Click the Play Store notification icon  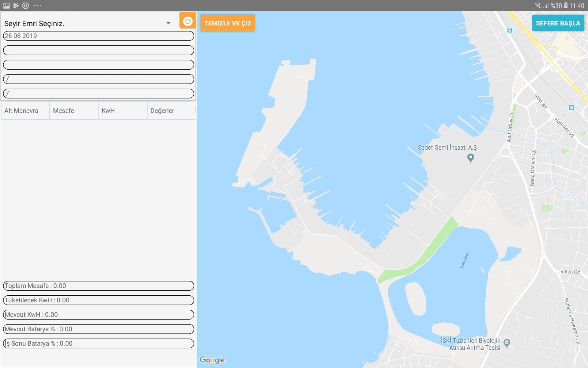click(x=16, y=6)
